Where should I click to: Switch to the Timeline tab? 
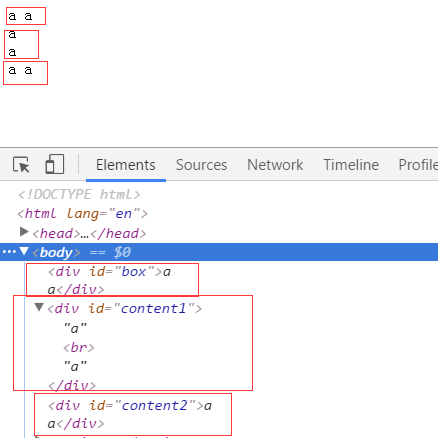(351, 165)
